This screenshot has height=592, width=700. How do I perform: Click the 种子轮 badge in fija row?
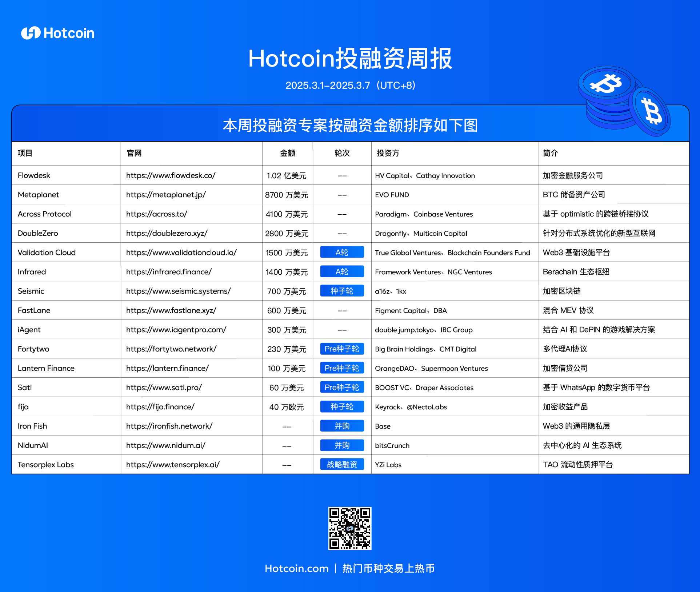click(342, 407)
